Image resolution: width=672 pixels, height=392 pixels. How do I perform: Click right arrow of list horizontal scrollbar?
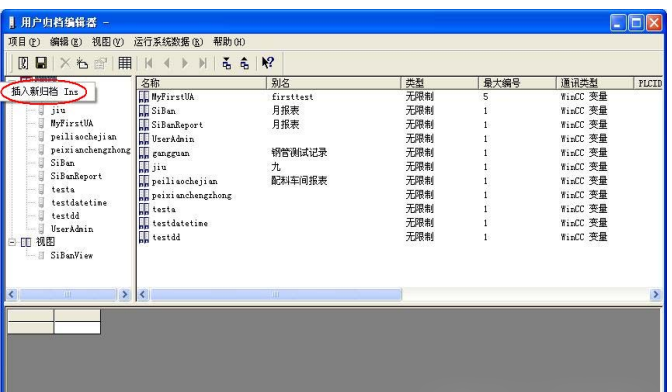tap(655, 294)
